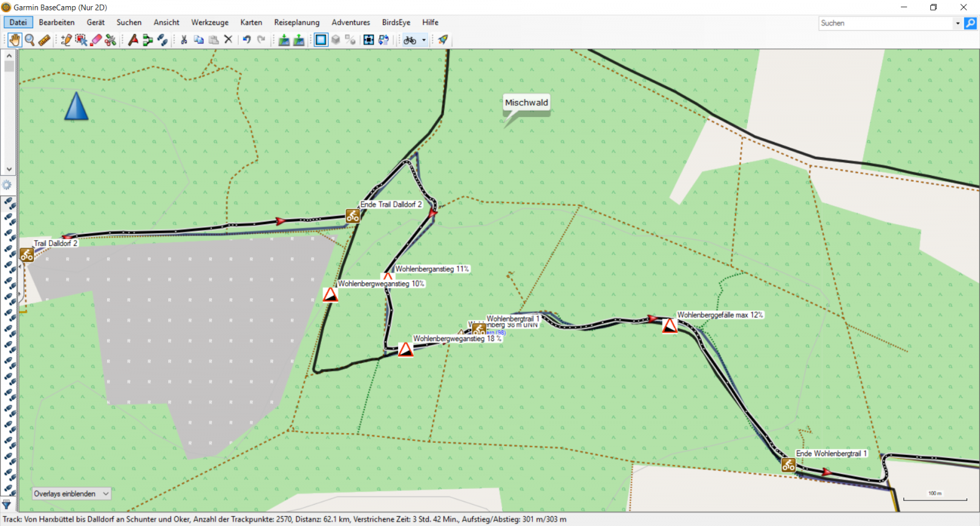Select the bicycle activity profile
Screen dimensions: 980x526
click(x=410, y=40)
